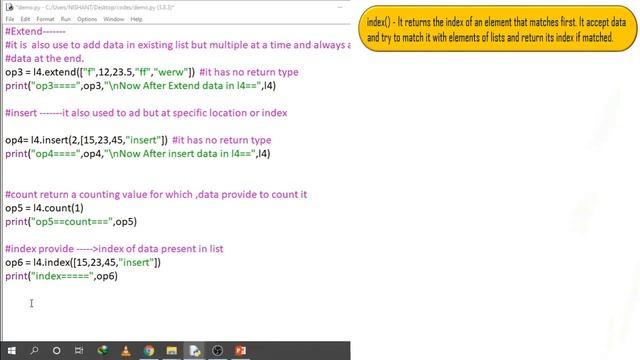Open the Help menu
Image resolution: width=640 pixels, height=360 pixels.
(136, 19)
